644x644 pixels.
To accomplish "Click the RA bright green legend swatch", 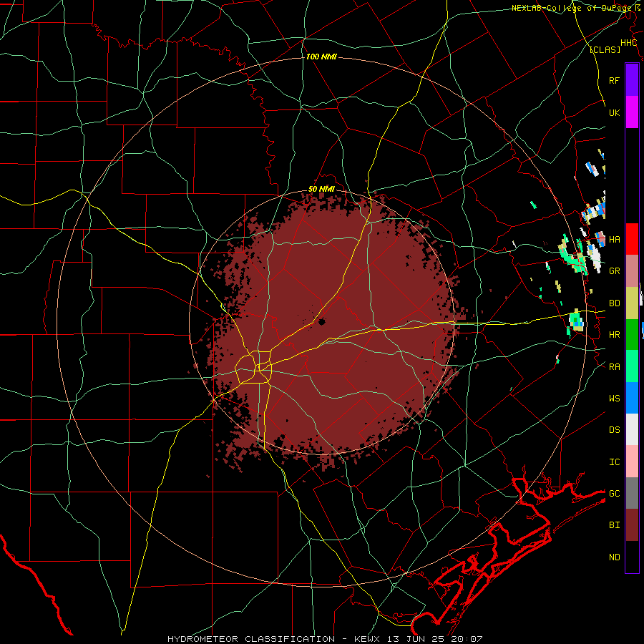I will (632, 366).
